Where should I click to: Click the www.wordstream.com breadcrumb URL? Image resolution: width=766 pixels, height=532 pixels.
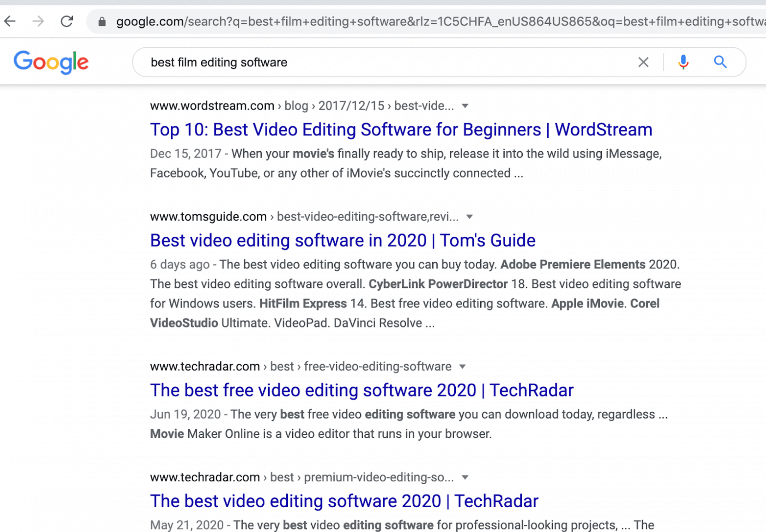pyautogui.click(x=212, y=106)
